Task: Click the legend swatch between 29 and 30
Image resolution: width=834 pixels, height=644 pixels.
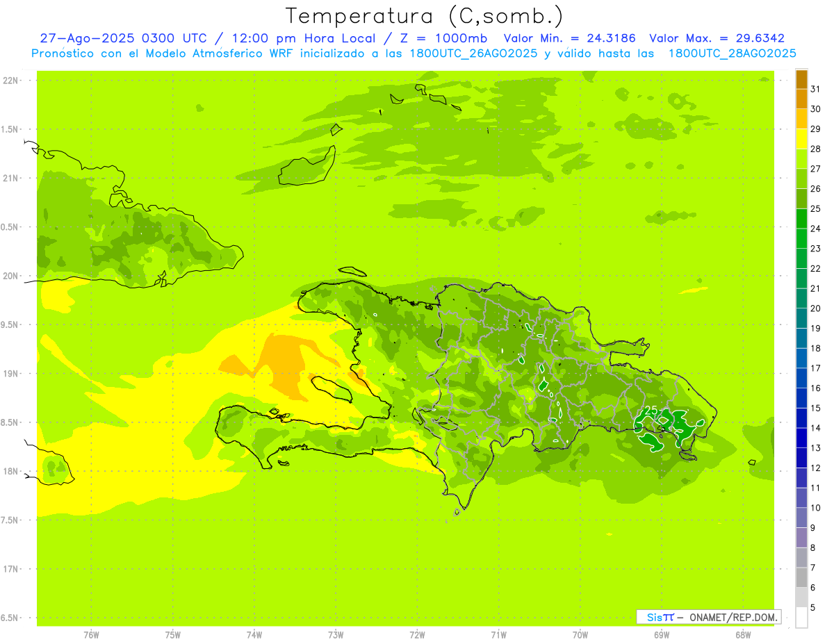Action: 801,119
